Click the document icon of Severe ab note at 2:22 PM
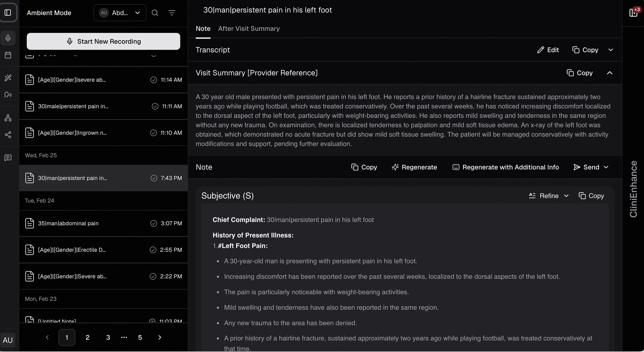This screenshot has height=352, width=644. click(x=30, y=277)
